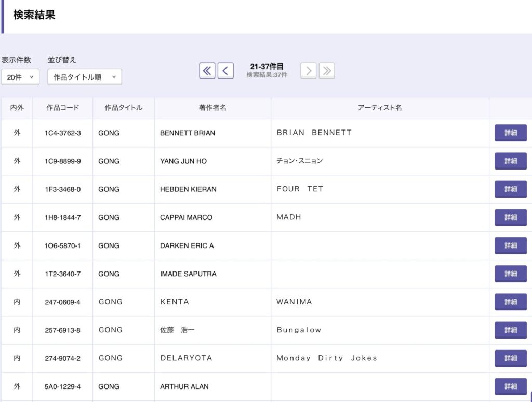Click the 作品コード column header
Image resolution: width=532 pixels, height=402 pixels.
pyautogui.click(x=62, y=108)
